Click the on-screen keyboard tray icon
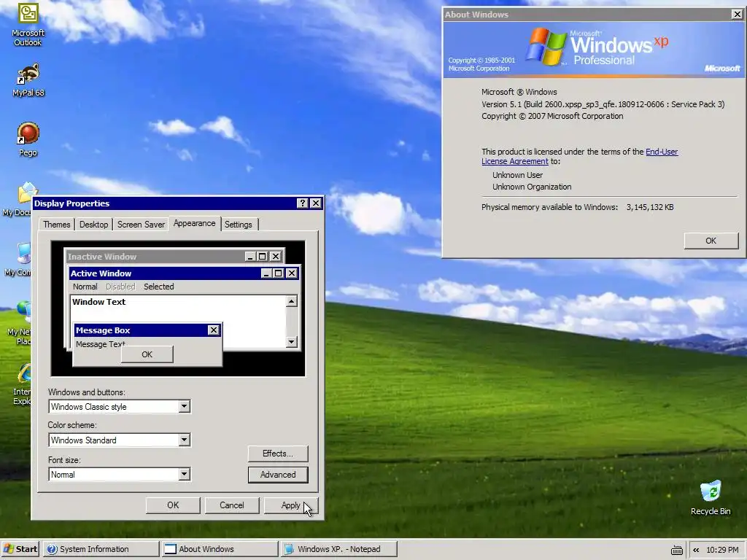 [676, 550]
